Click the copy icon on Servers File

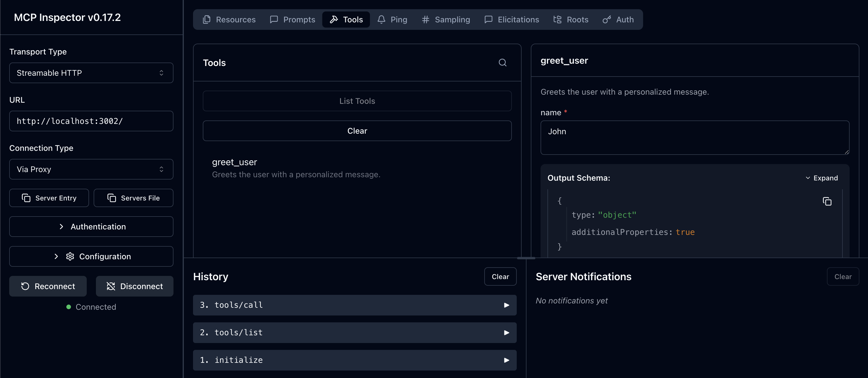[111, 198]
